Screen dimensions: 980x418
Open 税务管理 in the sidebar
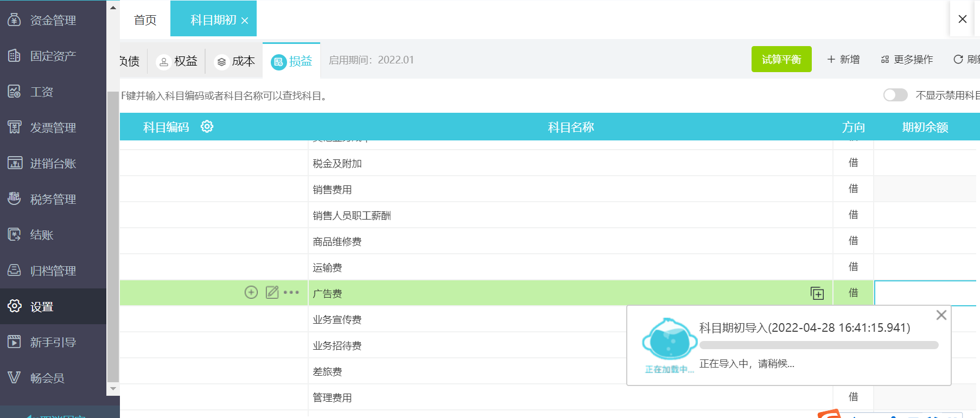(x=53, y=199)
